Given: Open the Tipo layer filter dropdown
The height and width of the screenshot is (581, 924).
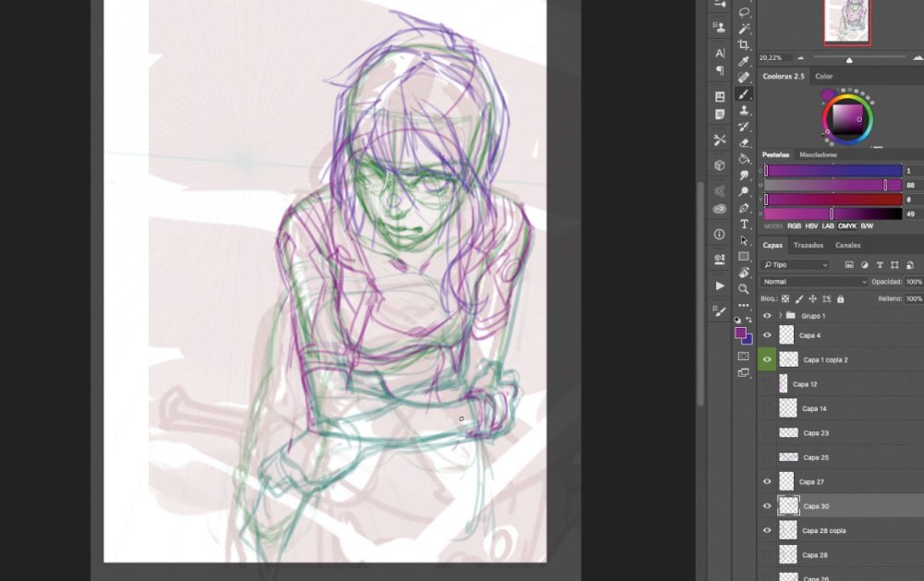Looking at the screenshot, I should pyautogui.click(x=795, y=265).
